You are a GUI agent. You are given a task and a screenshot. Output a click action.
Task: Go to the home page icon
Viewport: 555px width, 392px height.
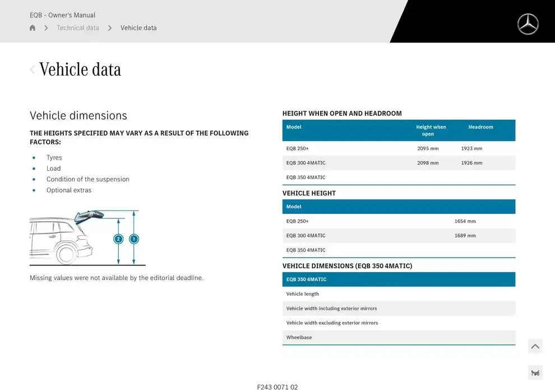pos(33,28)
